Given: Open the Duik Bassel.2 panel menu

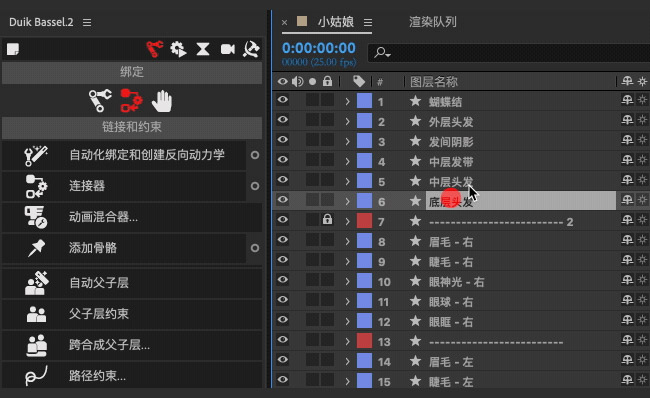Looking at the screenshot, I should click(x=87, y=22).
